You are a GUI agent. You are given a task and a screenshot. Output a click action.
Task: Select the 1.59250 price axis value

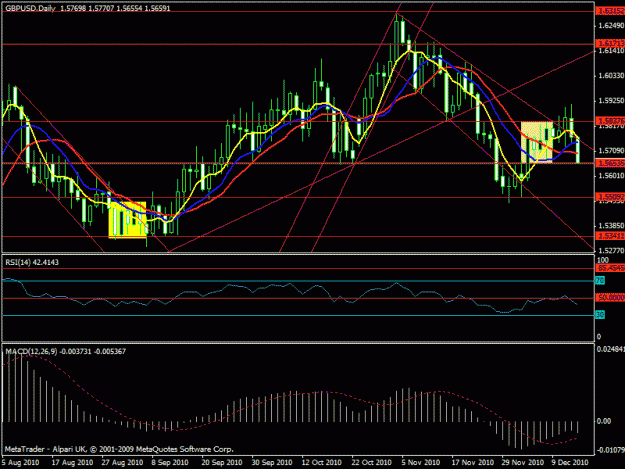[x=611, y=100]
